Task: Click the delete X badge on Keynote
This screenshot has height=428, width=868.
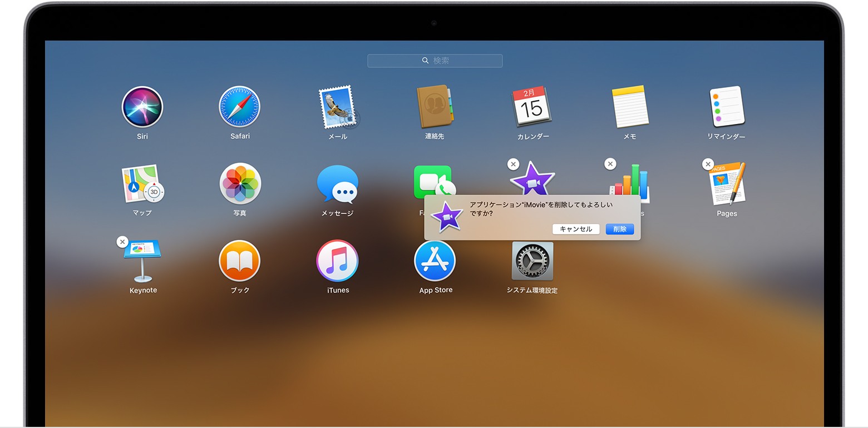Action: tap(122, 242)
